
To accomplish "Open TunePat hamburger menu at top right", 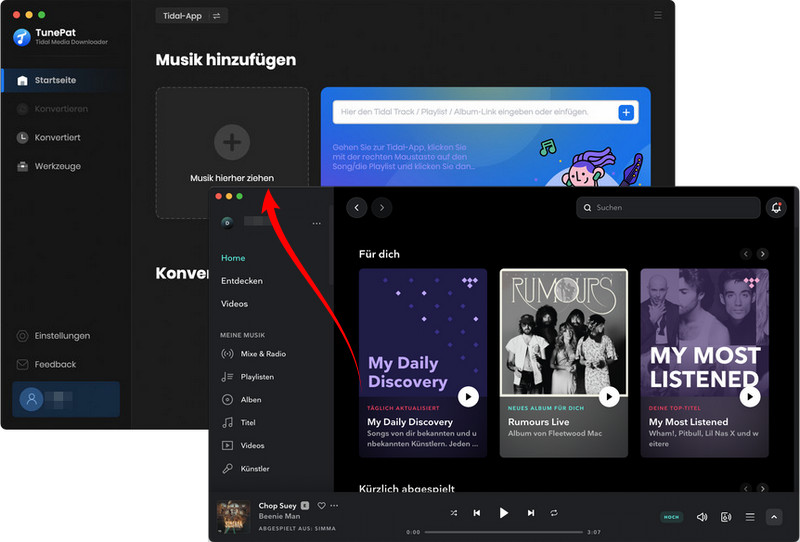I will (658, 15).
